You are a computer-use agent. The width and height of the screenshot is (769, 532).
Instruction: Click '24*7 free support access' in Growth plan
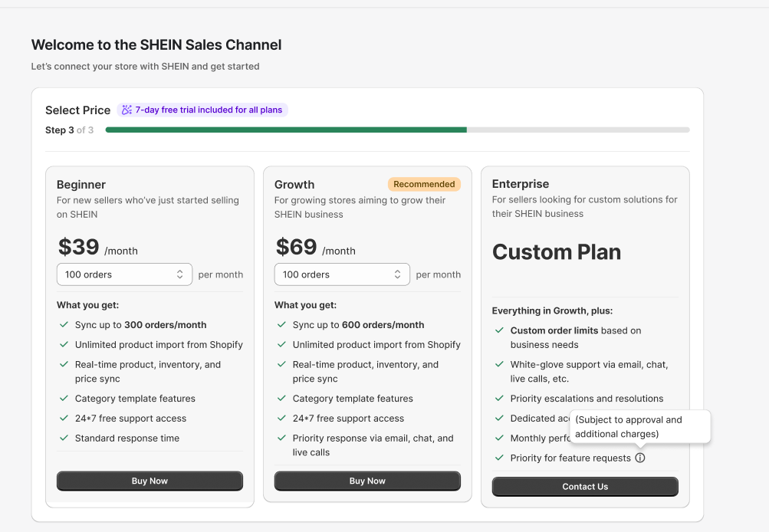pos(348,419)
